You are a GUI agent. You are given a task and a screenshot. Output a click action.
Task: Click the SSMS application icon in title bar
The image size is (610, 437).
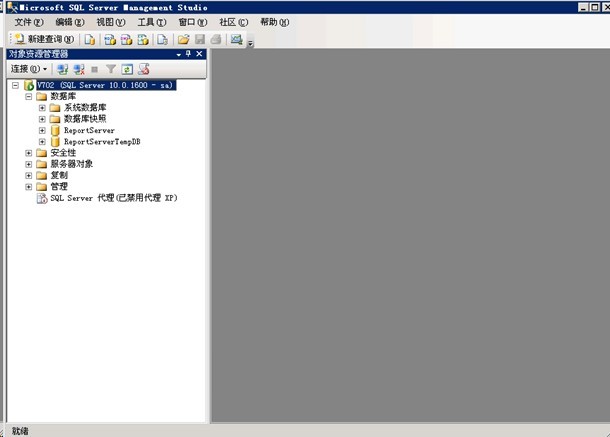(x=12, y=7)
